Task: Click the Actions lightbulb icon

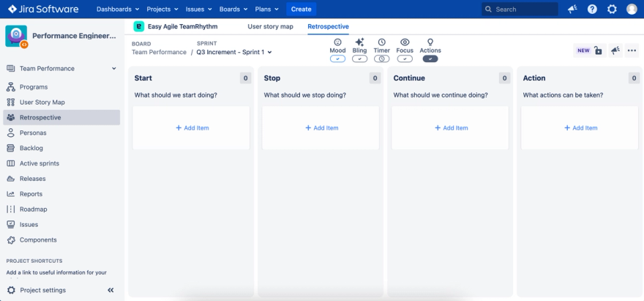Action: [430, 42]
